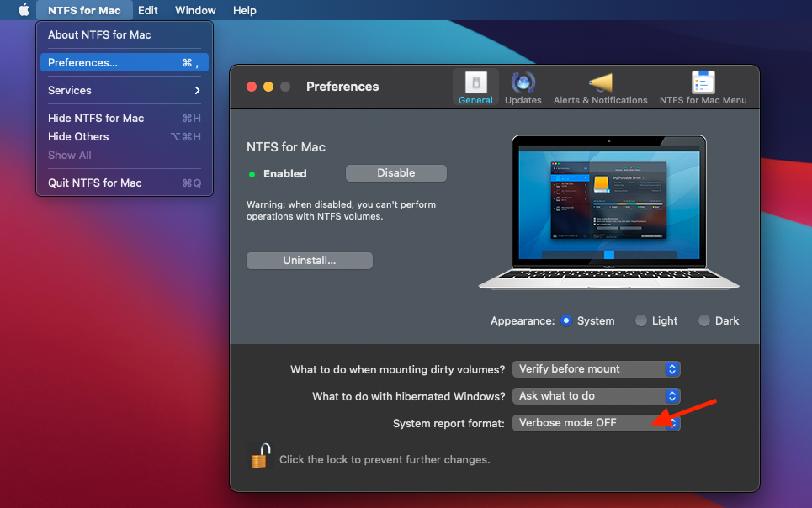Choose About NTFS for Mac
Viewport: 812px width, 508px height.
click(x=99, y=34)
